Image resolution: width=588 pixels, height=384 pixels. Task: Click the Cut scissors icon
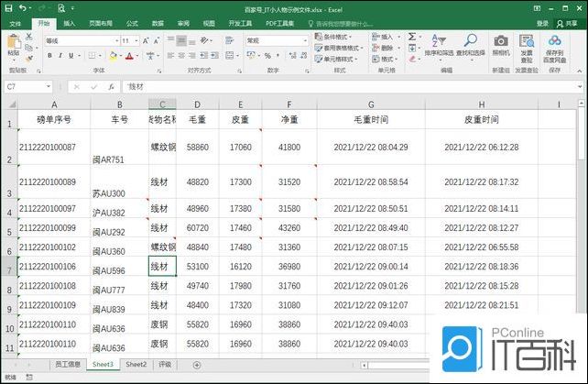[29, 37]
